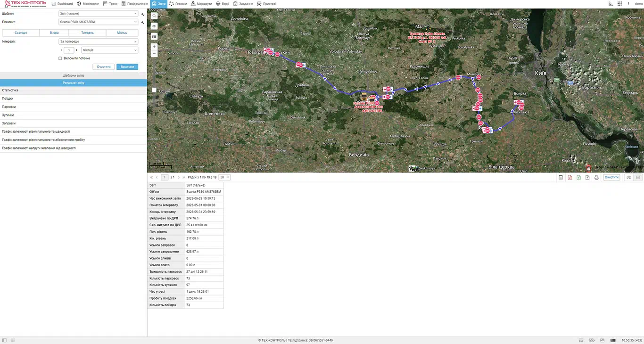The image size is (644, 344).
Task: Open fuel level and absolute mileage graph
Action: (x=74, y=140)
